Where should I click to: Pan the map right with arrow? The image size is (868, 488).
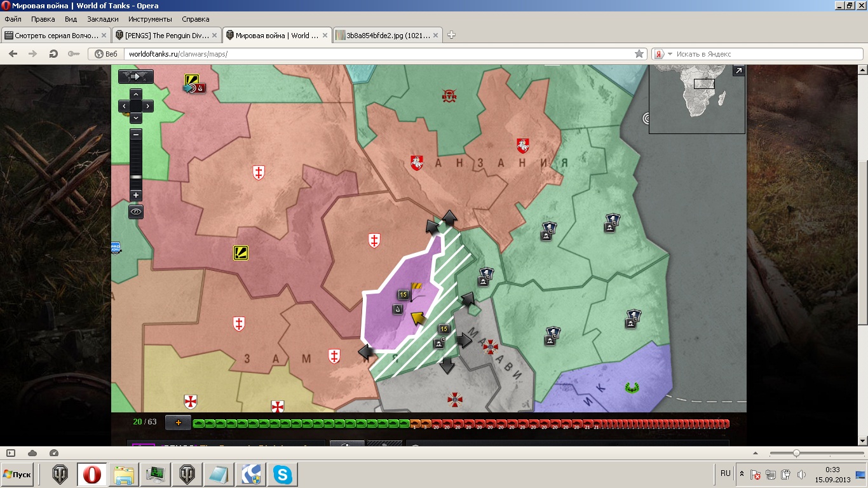click(x=148, y=106)
